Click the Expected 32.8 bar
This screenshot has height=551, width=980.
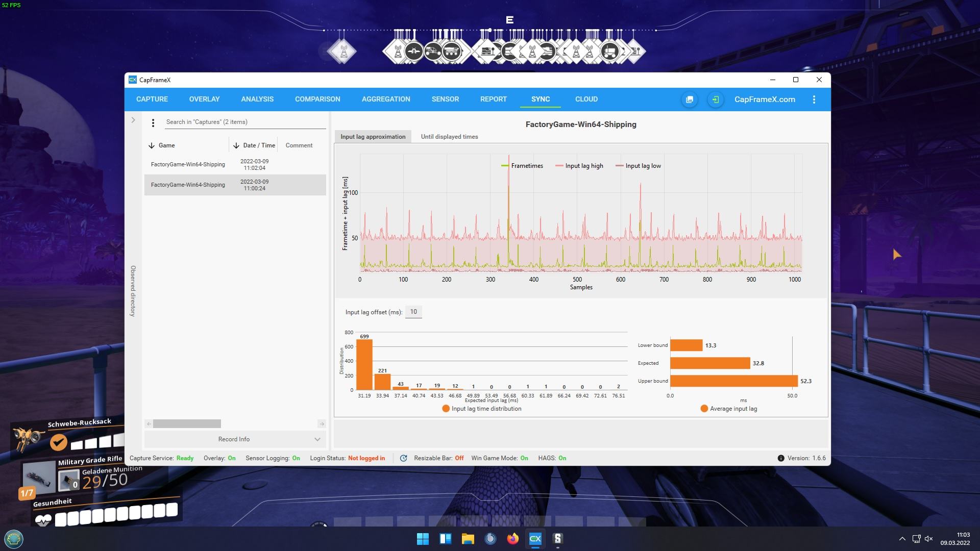click(710, 363)
